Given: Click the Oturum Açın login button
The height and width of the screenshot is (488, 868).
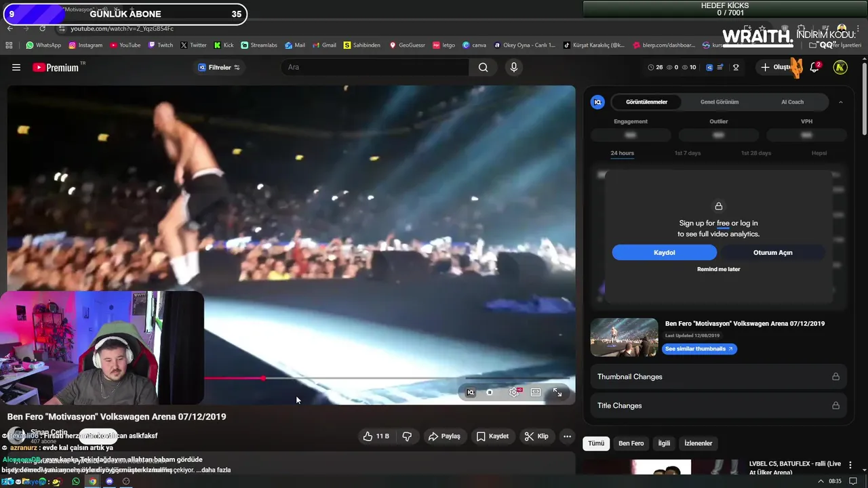Looking at the screenshot, I should point(773,253).
